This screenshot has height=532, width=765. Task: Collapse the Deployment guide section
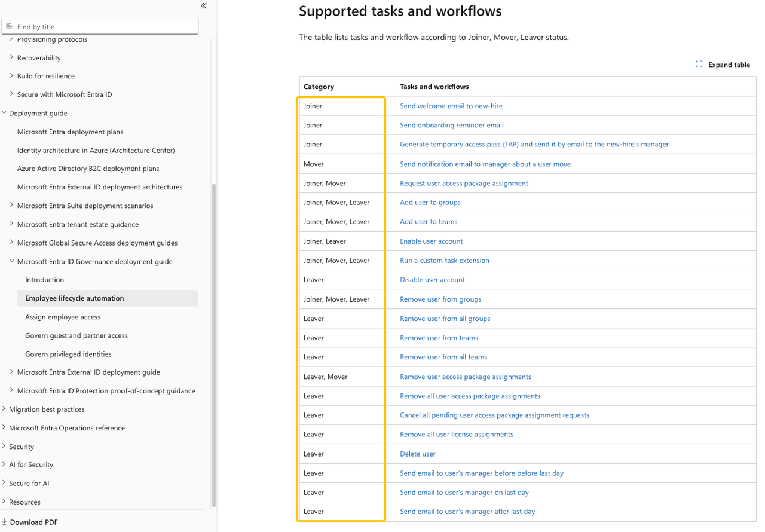coord(4,113)
